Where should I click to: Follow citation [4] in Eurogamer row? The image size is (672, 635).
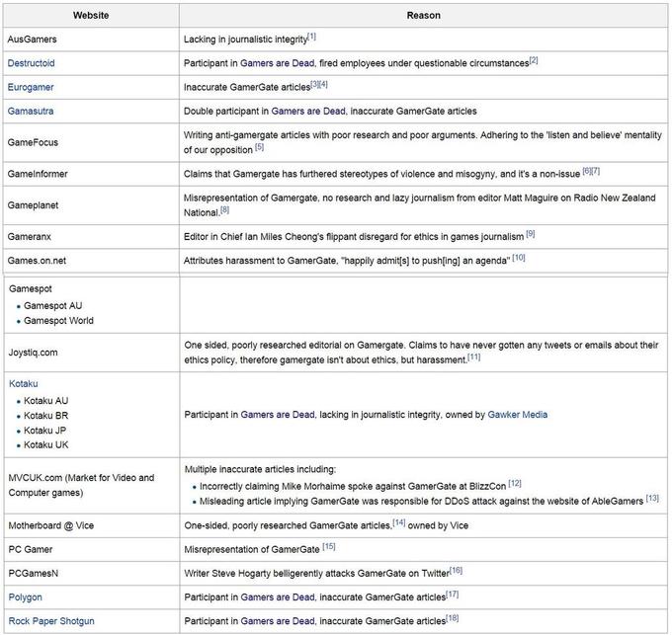pos(323,84)
